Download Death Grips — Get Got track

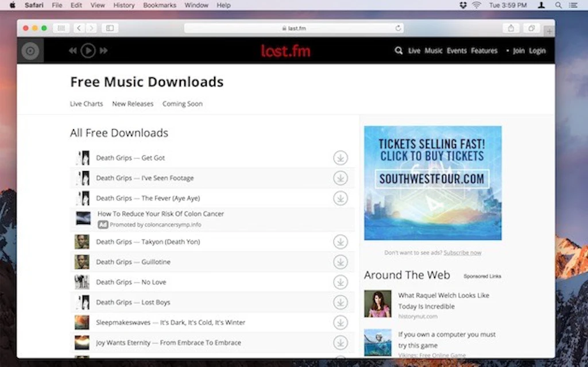(x=341, y=158)
